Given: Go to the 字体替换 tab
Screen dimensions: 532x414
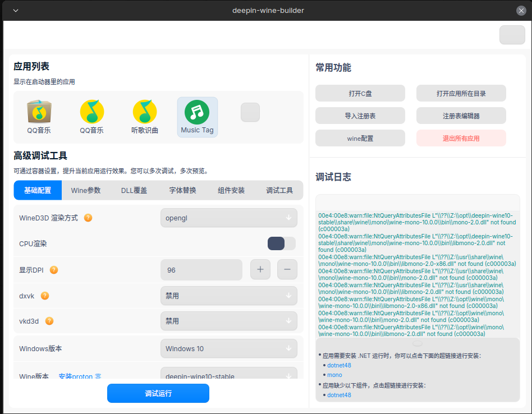Looking at the screenshot, I should point(182,190).
